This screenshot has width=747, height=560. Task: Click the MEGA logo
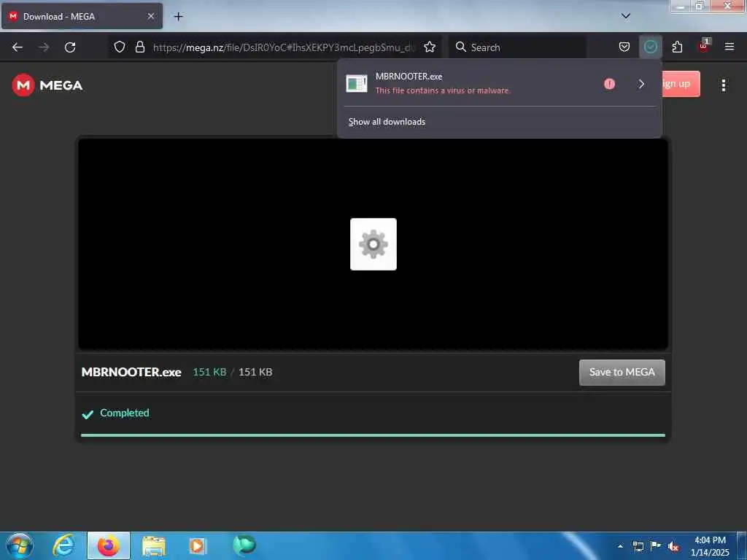[x=47, y=85]
